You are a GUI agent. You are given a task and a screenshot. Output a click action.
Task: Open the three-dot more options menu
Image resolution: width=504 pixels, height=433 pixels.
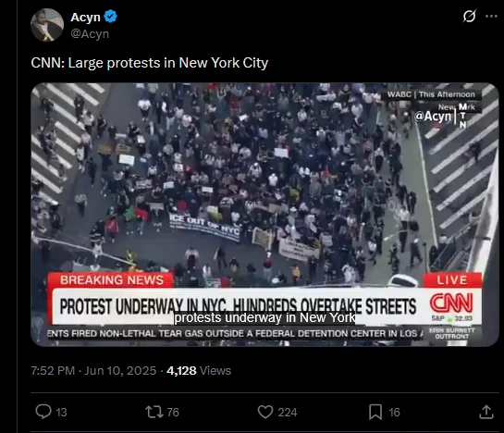tap(491, 16)
